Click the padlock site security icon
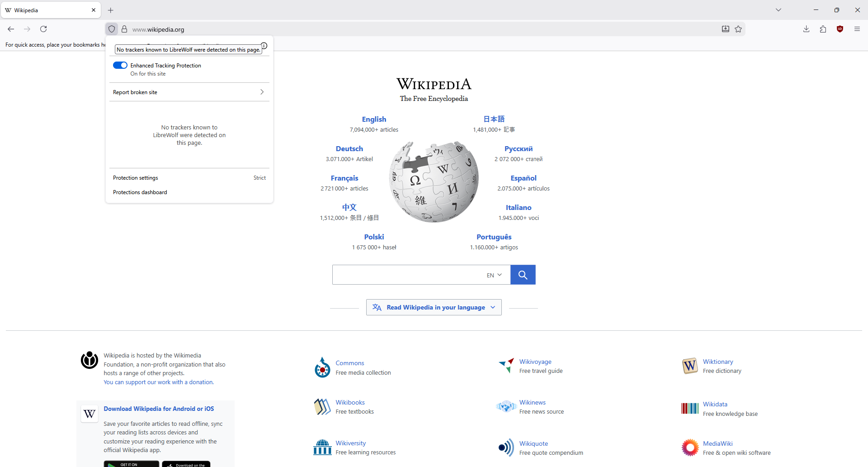This screenshot has width=868, height=467. (x=124, y=29)
